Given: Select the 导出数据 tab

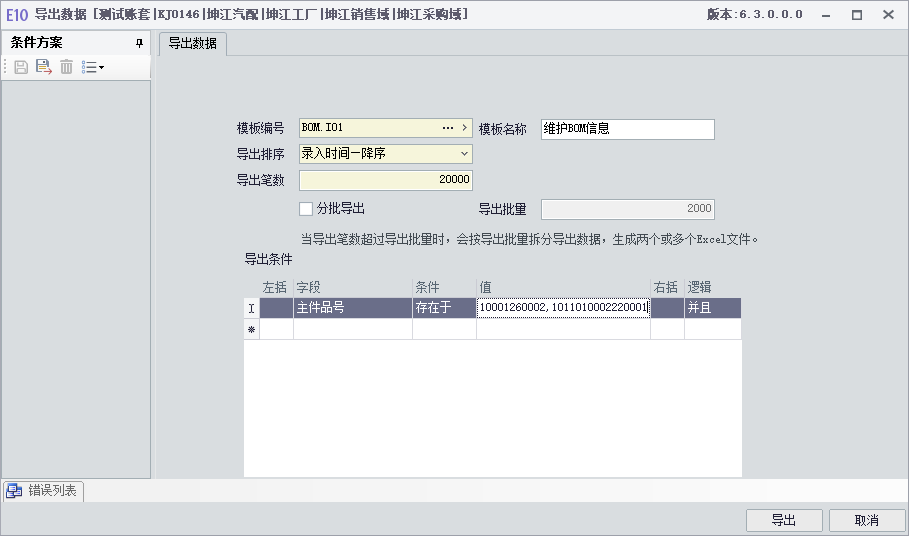Looking at the screenshot, I should [192, 43].
